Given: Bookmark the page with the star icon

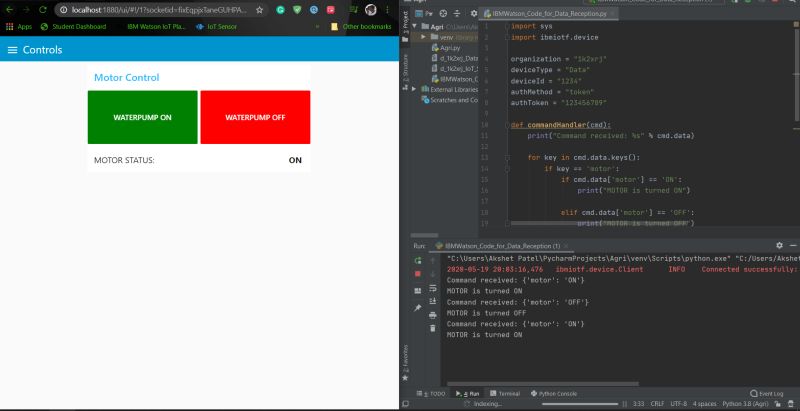Looking at the screenshot, I should pyautogui.click(x=259, y=10).
